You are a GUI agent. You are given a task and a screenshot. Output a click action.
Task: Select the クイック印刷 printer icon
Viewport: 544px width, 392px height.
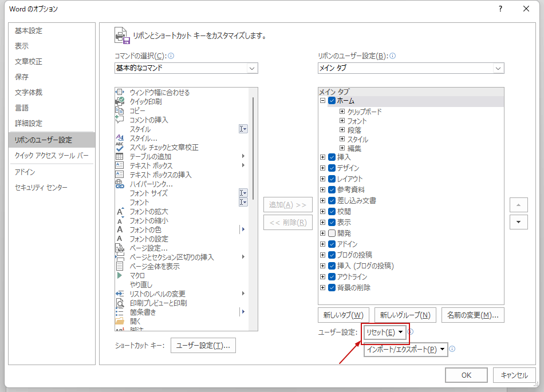(x=120, y=101)
